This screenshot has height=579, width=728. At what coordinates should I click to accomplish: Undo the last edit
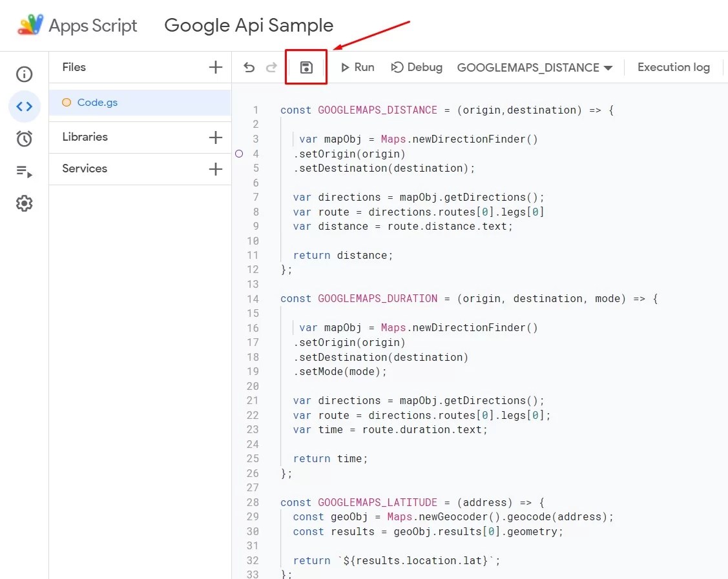249,68
